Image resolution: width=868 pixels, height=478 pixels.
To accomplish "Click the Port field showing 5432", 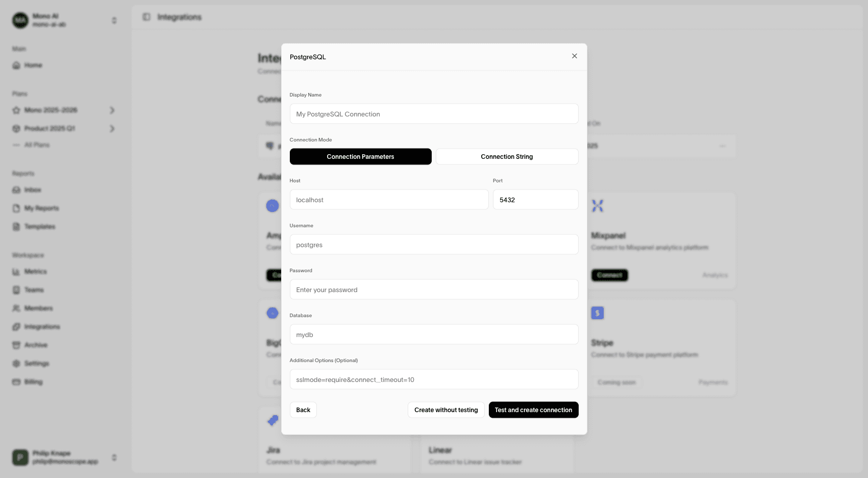I will click(535, 200).
